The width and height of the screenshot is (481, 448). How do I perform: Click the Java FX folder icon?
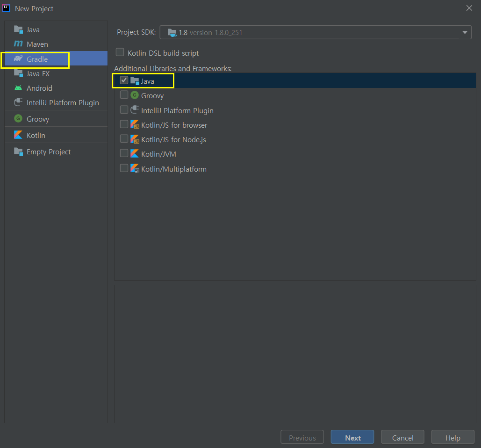18,73
